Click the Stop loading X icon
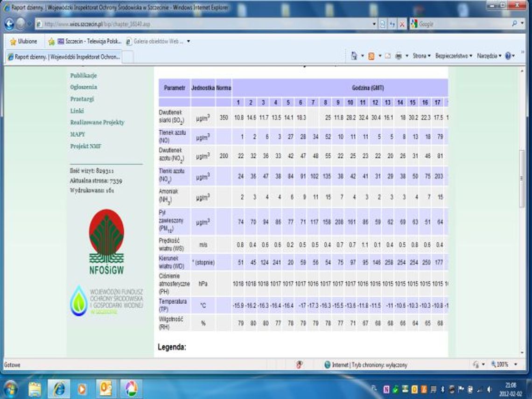This screenshot has width=532, height=399. [401, 24]
